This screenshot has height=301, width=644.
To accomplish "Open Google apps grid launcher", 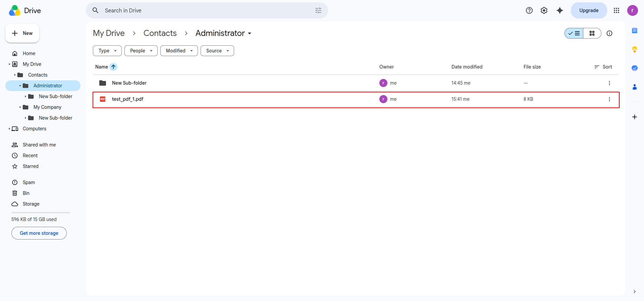I will (x=616, y=10).
